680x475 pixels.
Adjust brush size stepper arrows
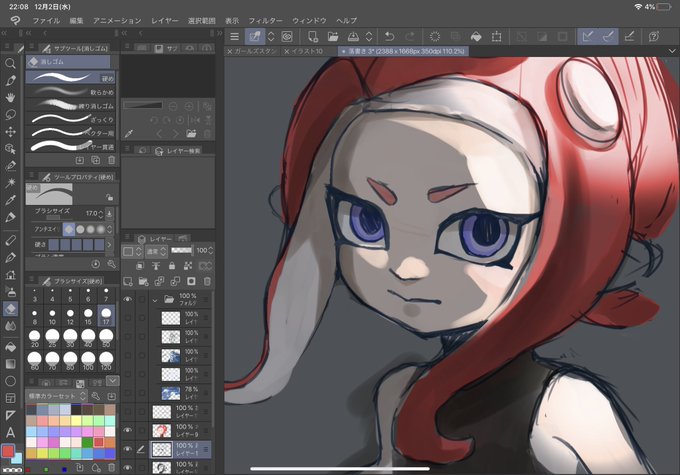pyautogui.click(x=101, y=213)
